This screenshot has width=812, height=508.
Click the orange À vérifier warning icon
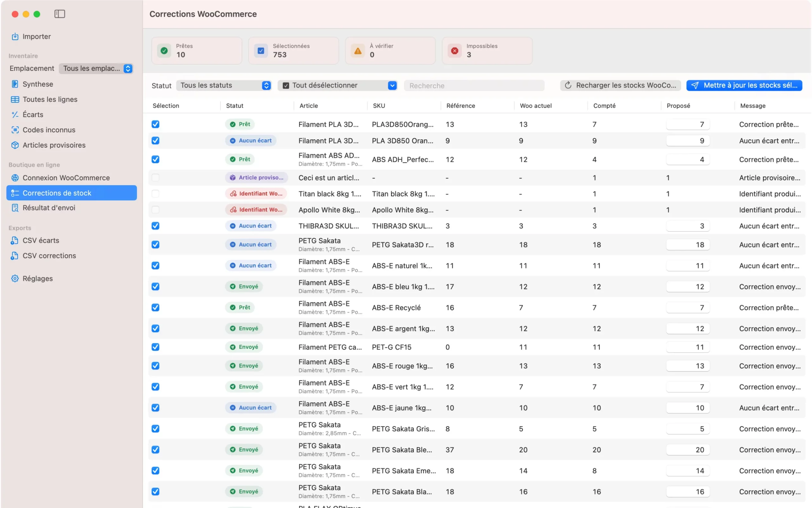click(358, 51)
